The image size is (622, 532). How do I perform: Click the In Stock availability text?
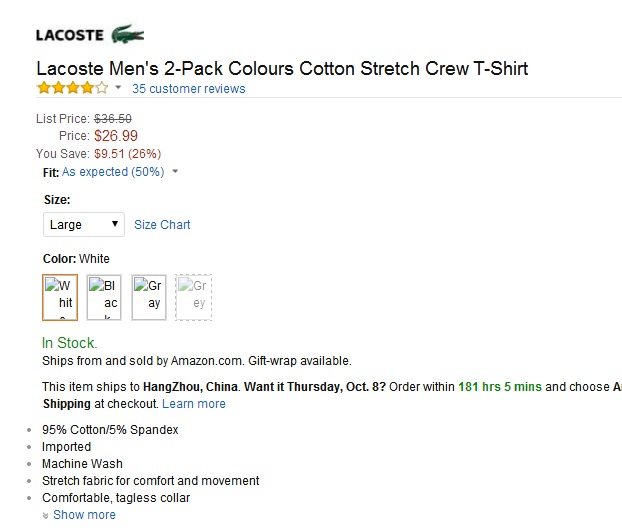(69, 343)
